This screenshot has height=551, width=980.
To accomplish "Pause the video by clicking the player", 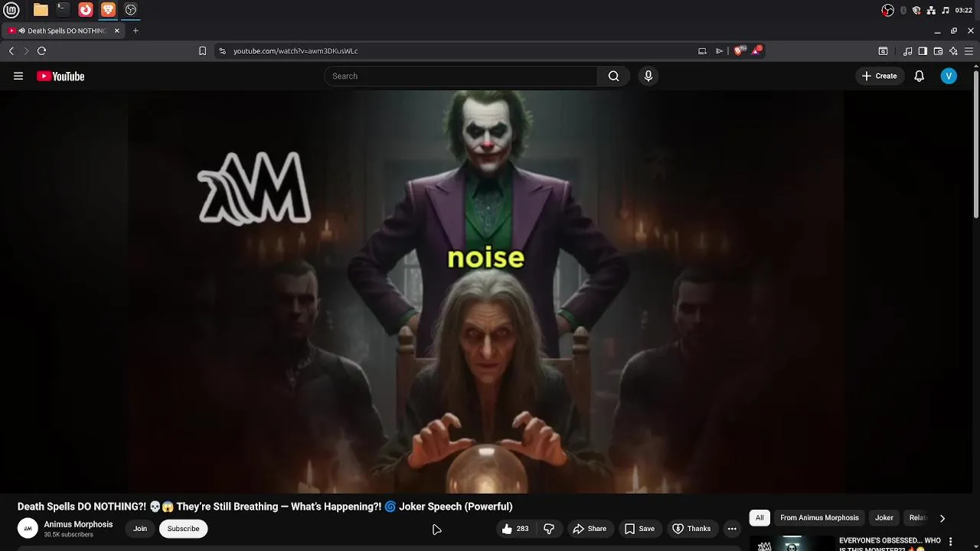I will (x=485, y=292).
